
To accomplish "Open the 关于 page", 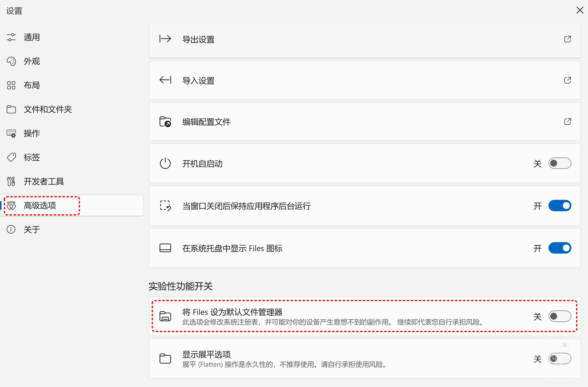I will point(32,229).
